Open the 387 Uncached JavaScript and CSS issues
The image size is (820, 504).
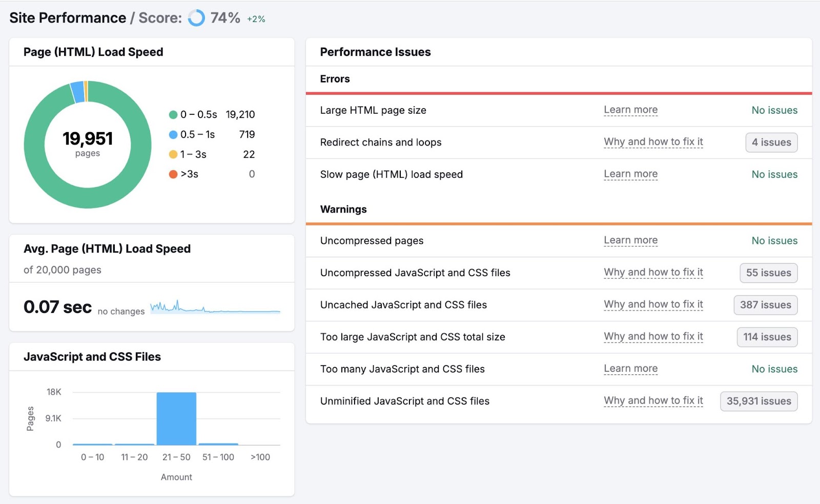pos(765,305)
